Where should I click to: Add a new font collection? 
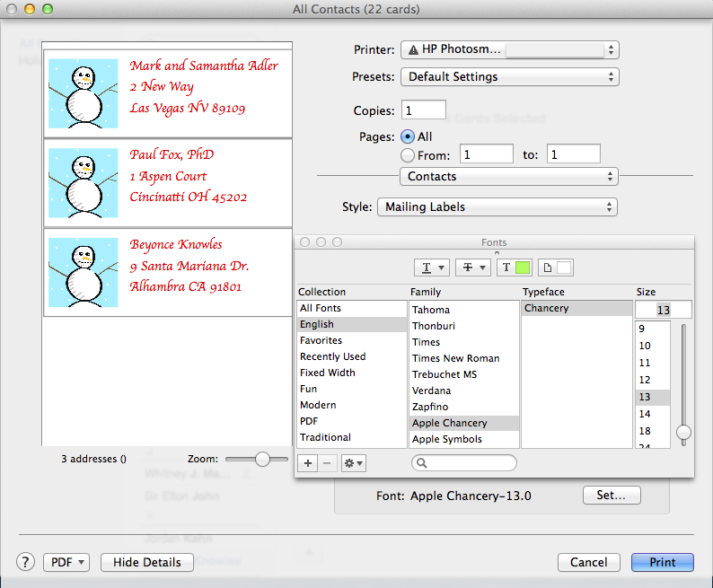(307, 463)
